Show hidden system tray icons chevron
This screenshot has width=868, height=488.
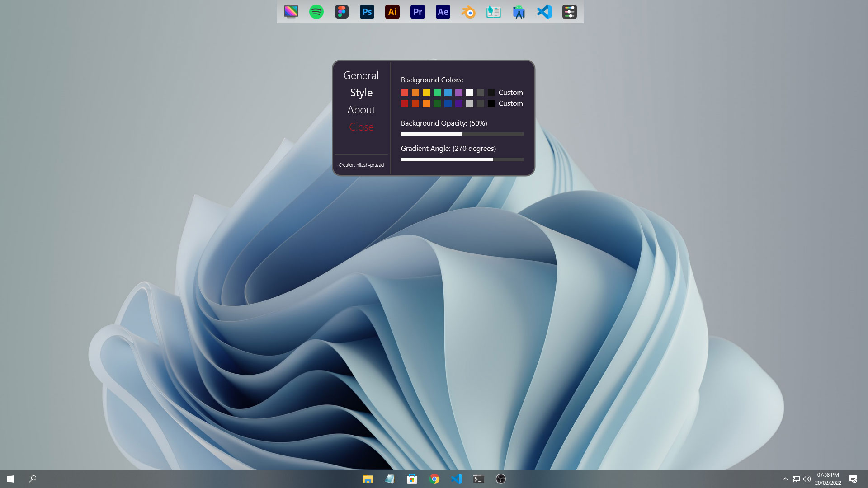click(785, 479)
